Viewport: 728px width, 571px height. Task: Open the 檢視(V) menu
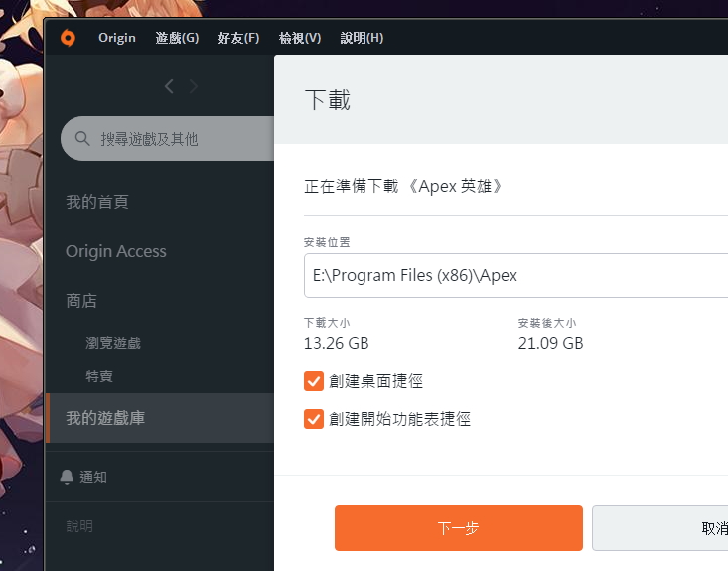tap(300, 38)
